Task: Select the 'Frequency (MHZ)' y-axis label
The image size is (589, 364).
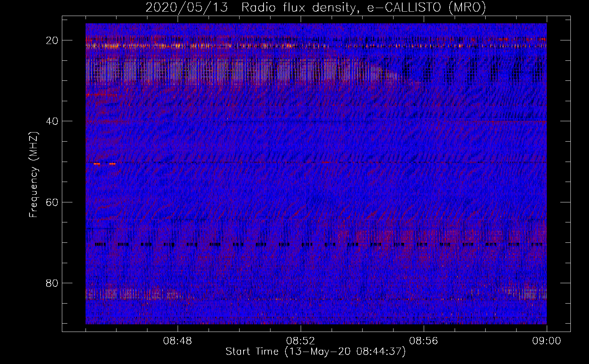Action: pos(33,175)
